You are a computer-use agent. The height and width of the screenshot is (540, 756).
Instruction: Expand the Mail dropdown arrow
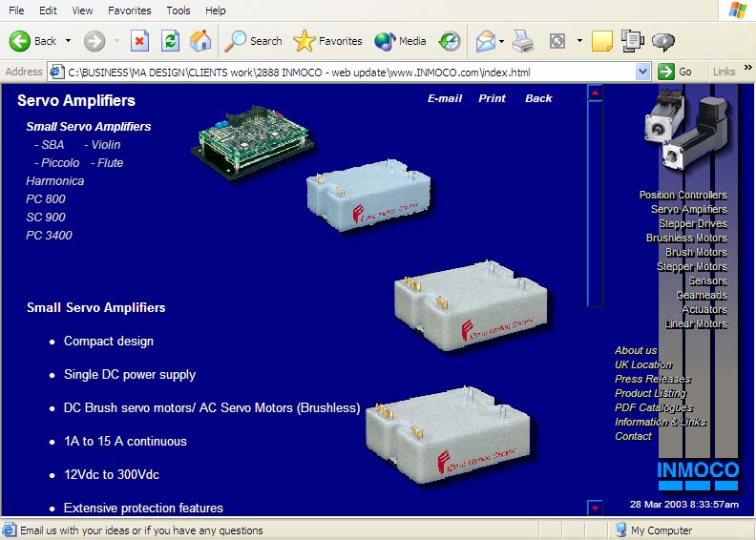(x=502, y=41)
